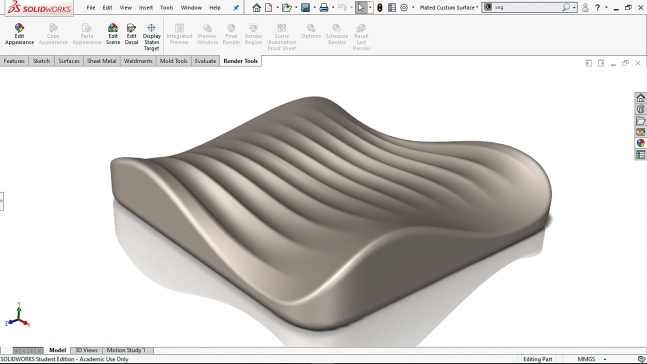Open Edit Scene in render tools
Image resolution: width=647 pixels, height=364 pixels.
[x=113, y=34]
